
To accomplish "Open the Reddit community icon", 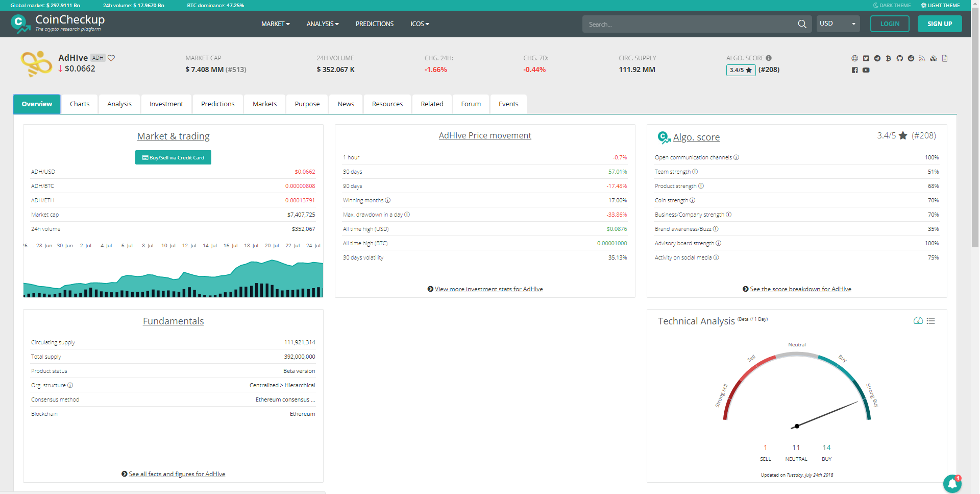I will point(911,58).
